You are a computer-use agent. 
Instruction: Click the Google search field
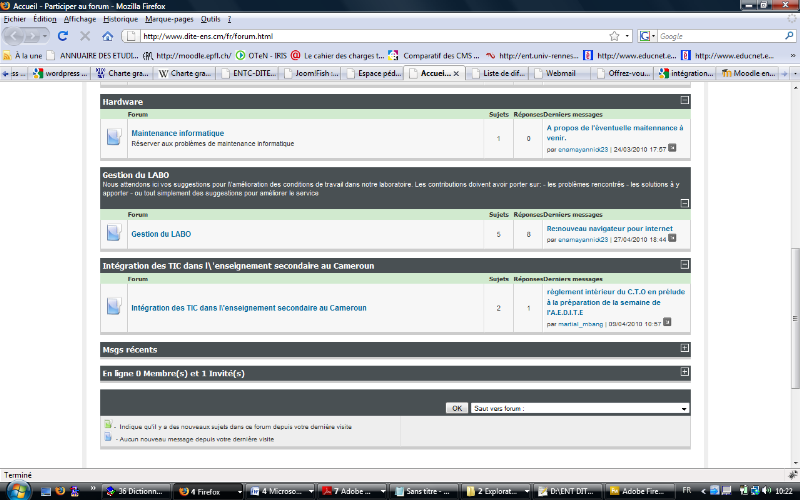pyautogui.click(x=720, y=36)
